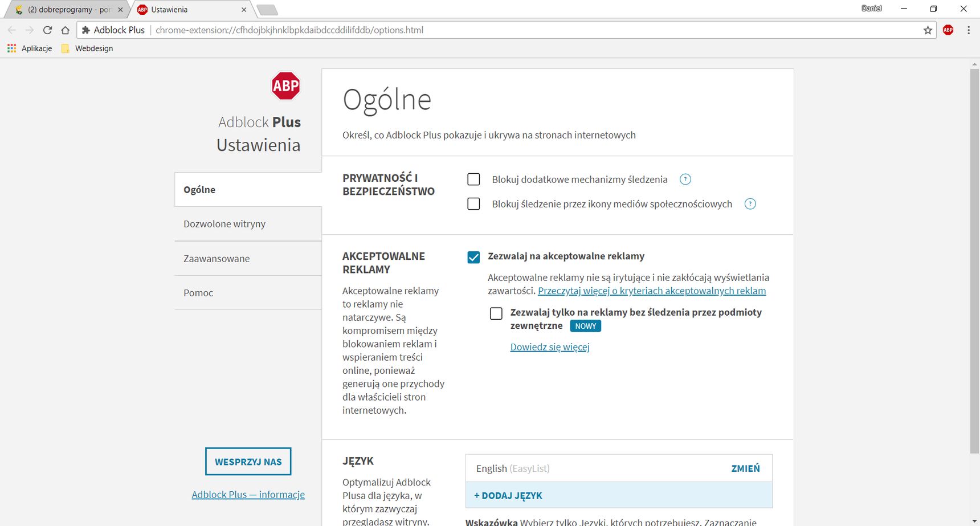The image size is (980, 526).
Task: Click the scrollbar up arrow
Action: pos(974,63)
